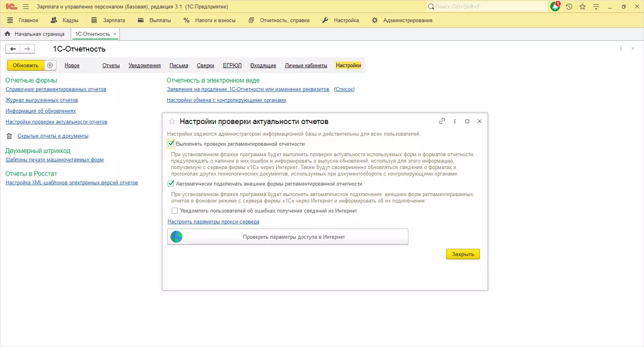Open Заявление на продление 1С-Отчетности link
The image size is (644, 347).
(248, 89)
